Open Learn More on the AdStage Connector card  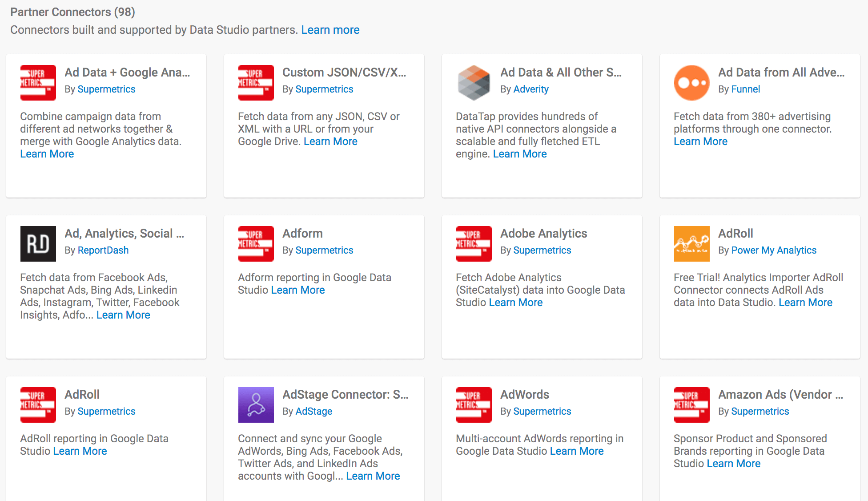(x=373, y=476)
